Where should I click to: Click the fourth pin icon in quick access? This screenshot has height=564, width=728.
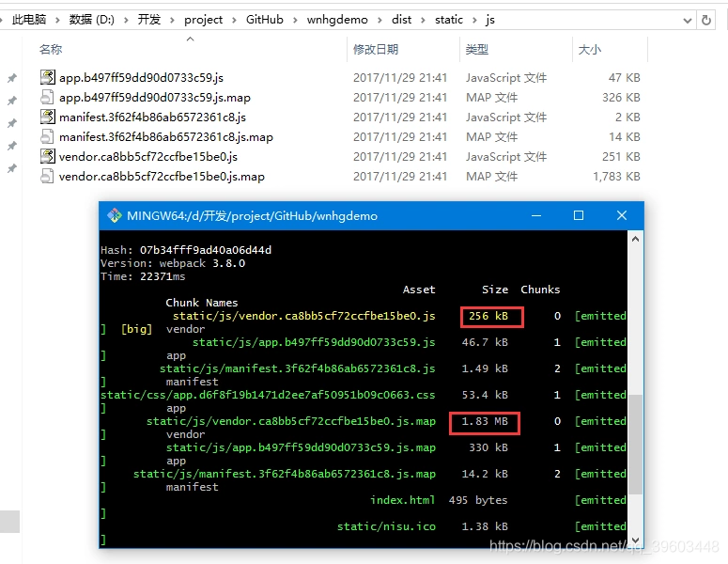pyautogui.click(x=12, y=146)
